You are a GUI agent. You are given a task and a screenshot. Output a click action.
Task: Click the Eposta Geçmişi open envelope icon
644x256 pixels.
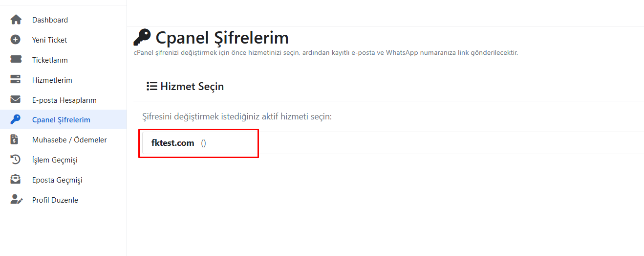coord(16,180)
